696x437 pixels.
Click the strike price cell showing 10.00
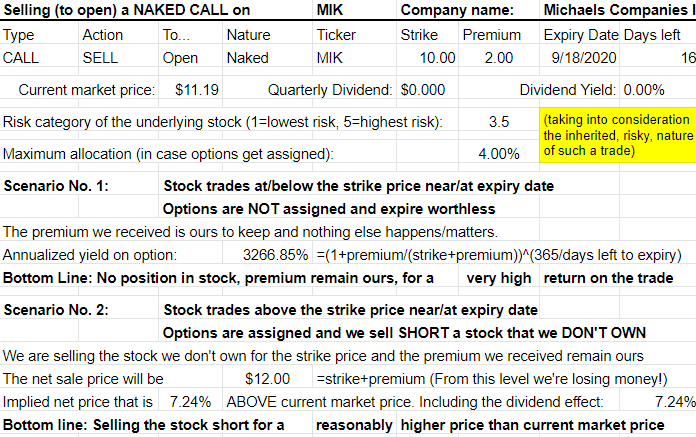pyautogui.click(x=427, y=58)
